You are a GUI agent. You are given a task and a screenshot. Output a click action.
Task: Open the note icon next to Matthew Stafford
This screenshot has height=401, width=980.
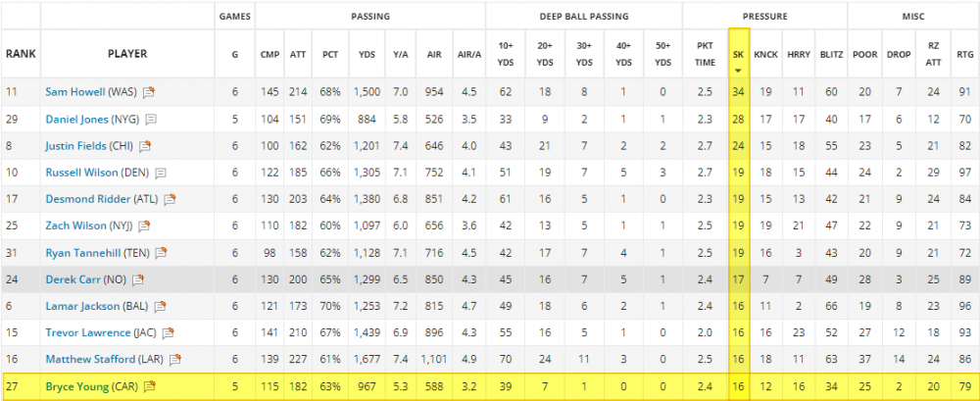tap(176, 359)
